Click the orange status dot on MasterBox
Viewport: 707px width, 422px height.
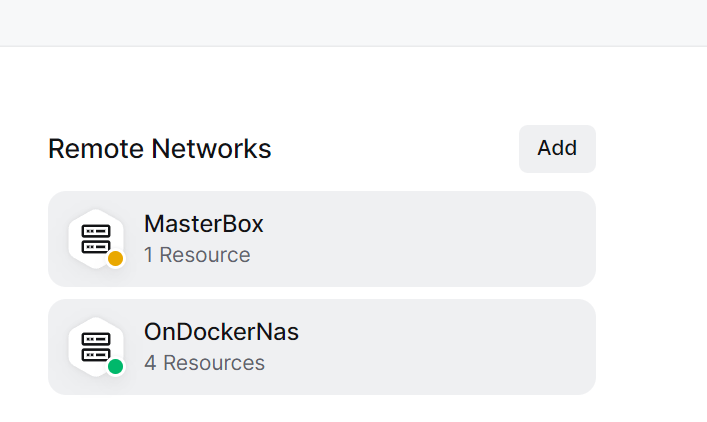pyautogui.click(x=115, y=259)
